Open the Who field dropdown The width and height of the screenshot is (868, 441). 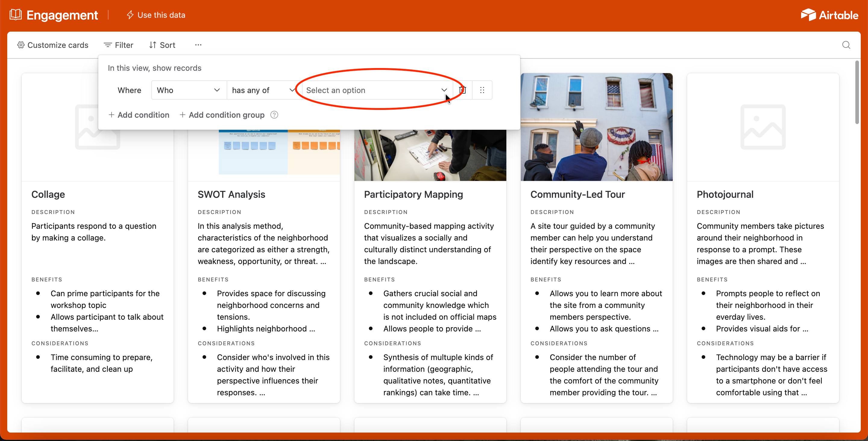189,90
